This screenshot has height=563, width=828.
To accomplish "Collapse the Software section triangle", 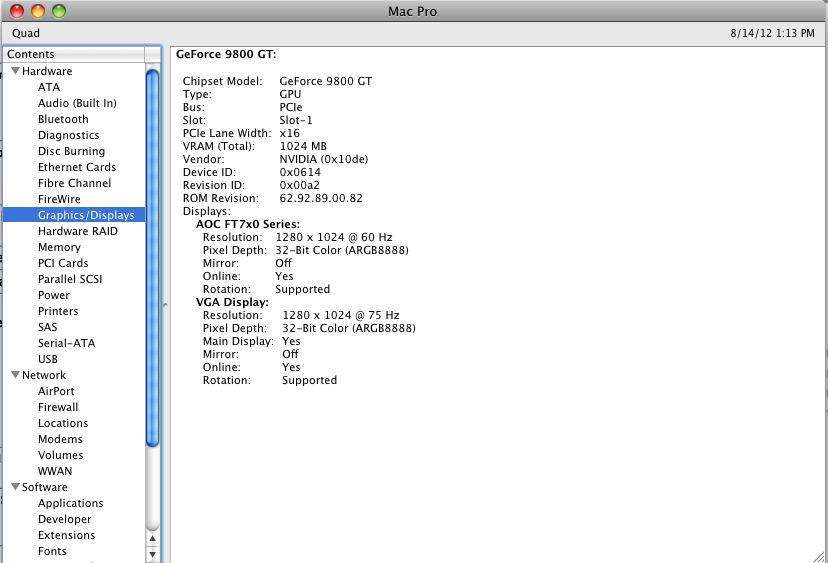I will [15, 487].
